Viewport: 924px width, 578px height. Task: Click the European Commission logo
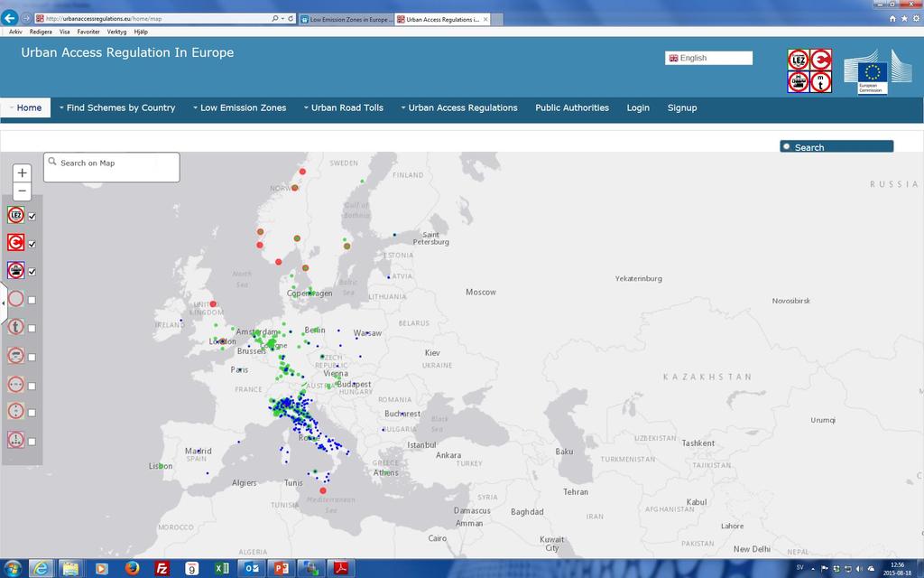877,72
